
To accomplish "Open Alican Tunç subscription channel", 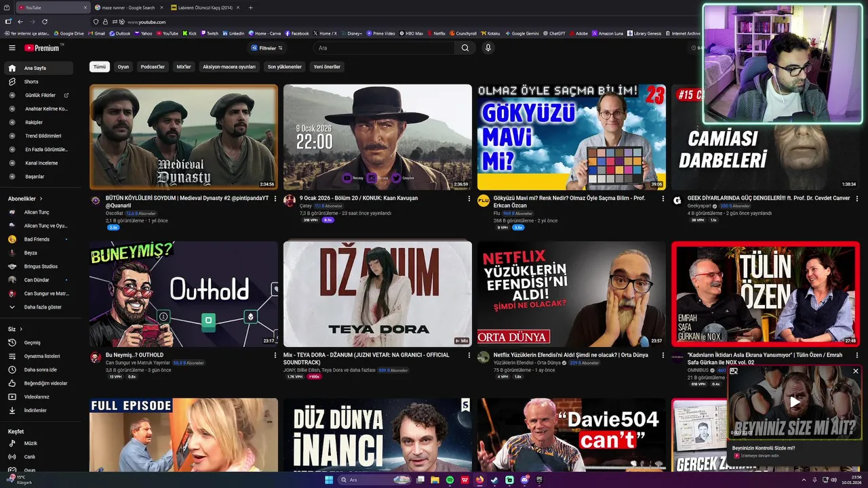I will click(39, 212).
